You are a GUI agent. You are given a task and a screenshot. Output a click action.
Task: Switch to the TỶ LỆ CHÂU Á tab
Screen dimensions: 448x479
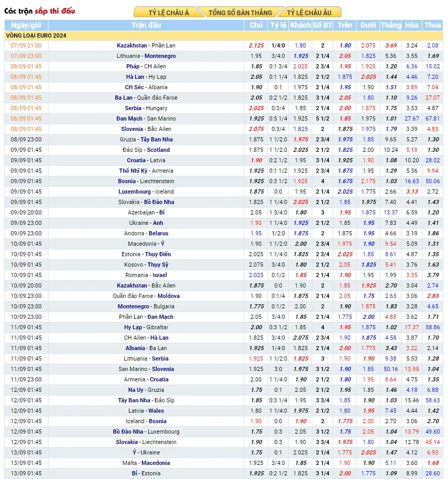169,13
